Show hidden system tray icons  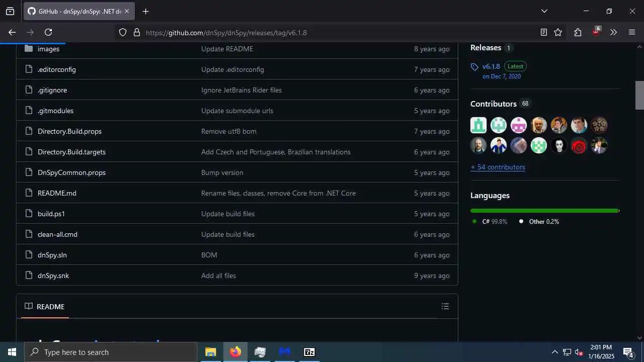coord(554,352)
